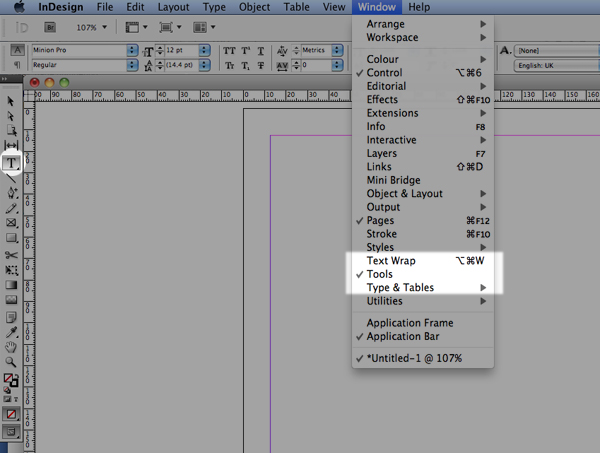The height and width of the screenshot is (453, 600).
Task: Open the Minion Pro font family dropdown
Action: [132, 50]
